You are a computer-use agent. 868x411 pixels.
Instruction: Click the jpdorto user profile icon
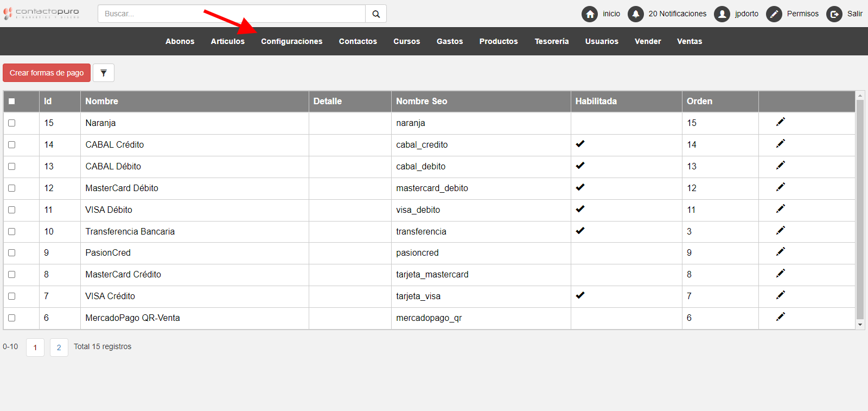click(722, 14)
